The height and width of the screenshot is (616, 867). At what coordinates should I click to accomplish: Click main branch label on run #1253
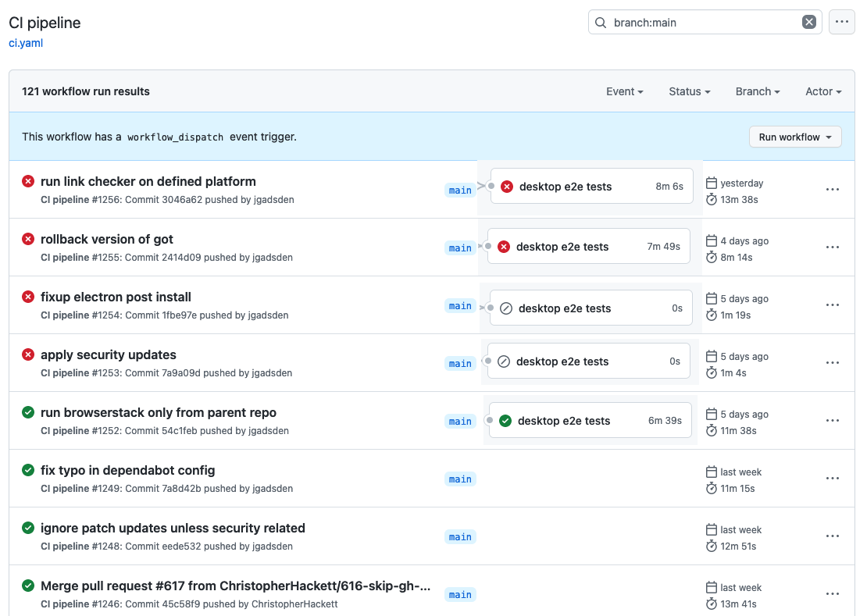pyautogui.click(x=460, y=364)
